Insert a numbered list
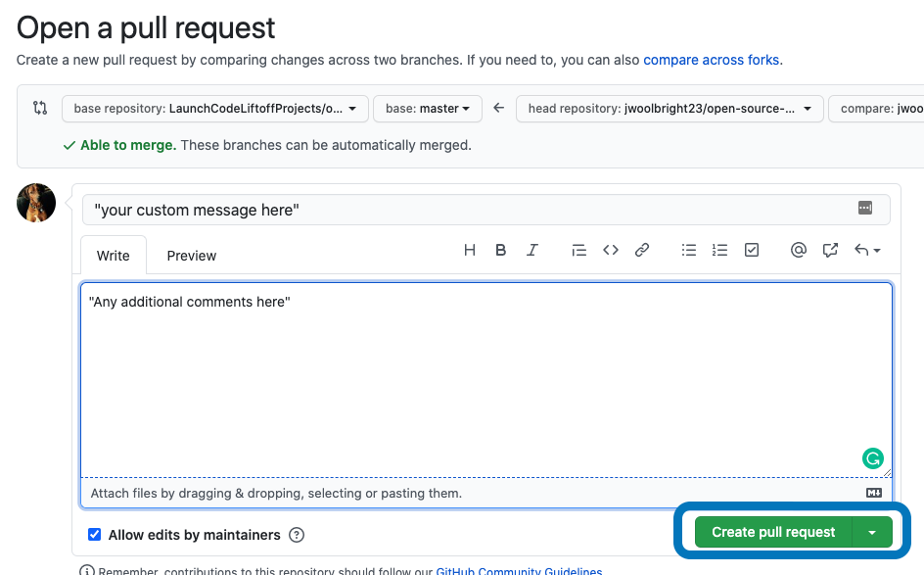The height and width of the screenshot is (575, 924). 720,251
